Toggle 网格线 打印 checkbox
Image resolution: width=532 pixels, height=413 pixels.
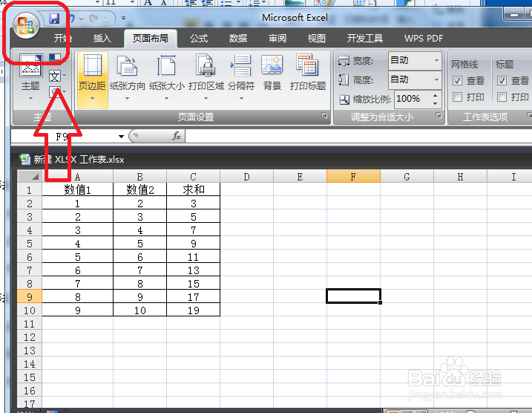457,97
